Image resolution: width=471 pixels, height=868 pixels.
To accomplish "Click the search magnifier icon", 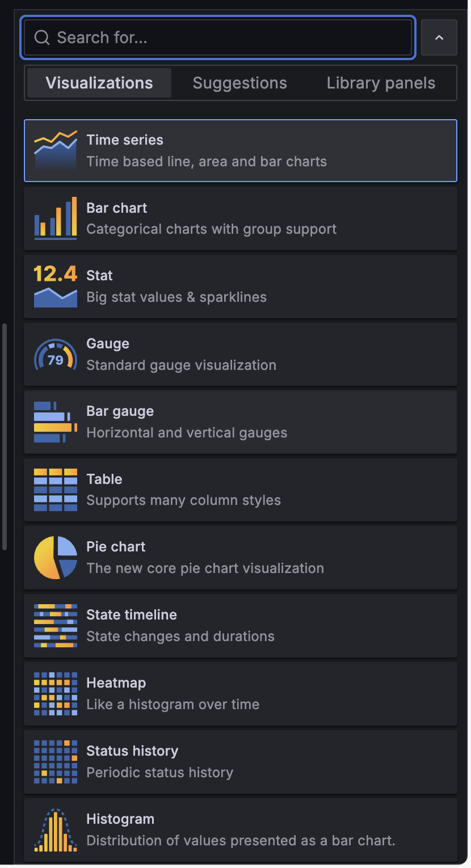I will [x=42, y=37].
